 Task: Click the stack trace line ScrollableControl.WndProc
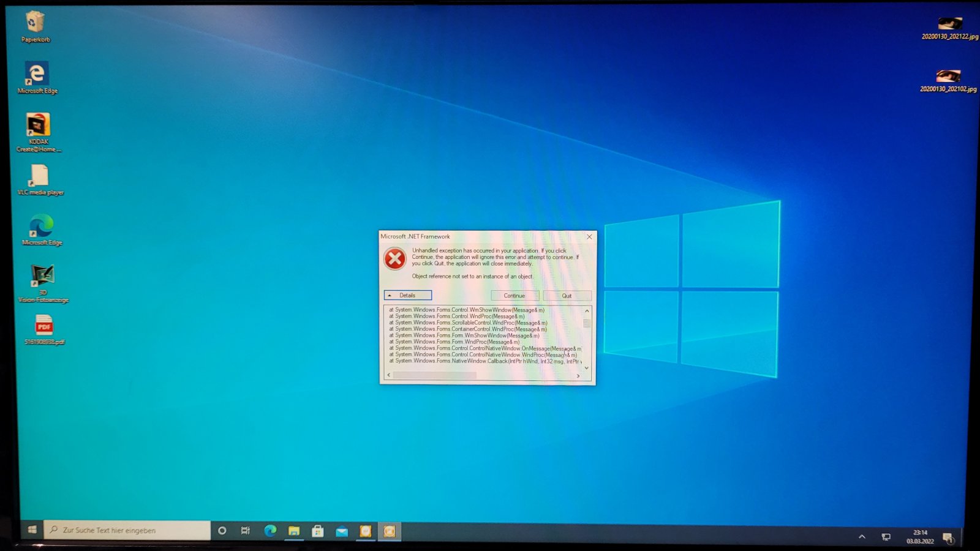tap(469, 323)
